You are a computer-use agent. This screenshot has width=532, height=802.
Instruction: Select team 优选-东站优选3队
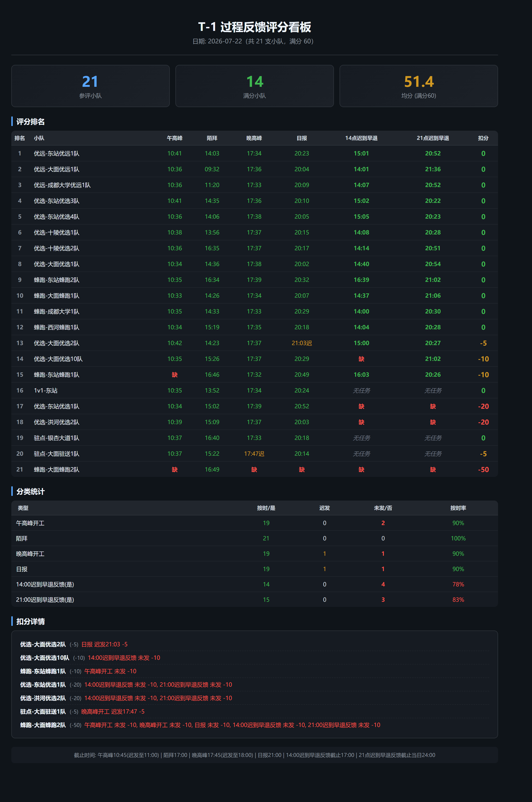tap(57, 201)
